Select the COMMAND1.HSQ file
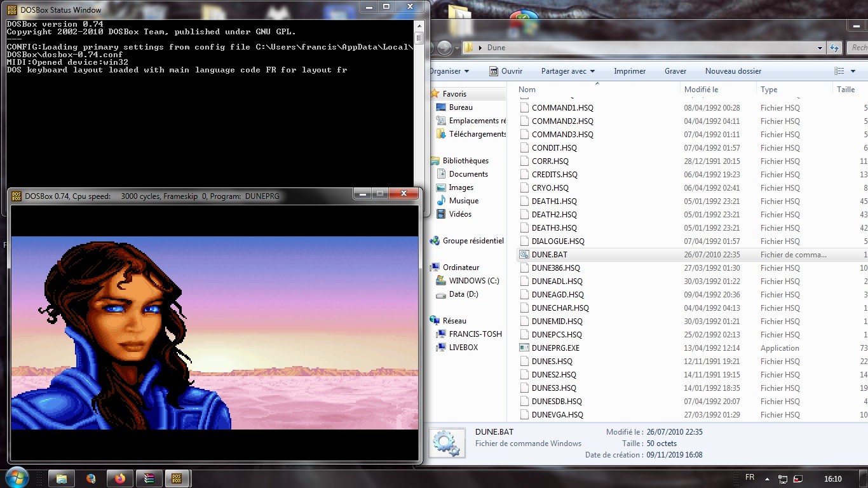The image size is (868, 488). point(691,107)
